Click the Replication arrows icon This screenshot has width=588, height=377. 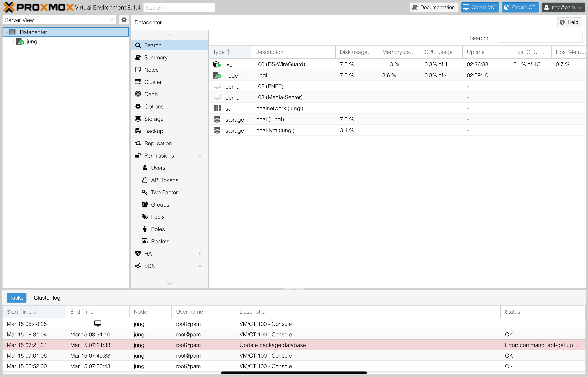tap(138, 143)
